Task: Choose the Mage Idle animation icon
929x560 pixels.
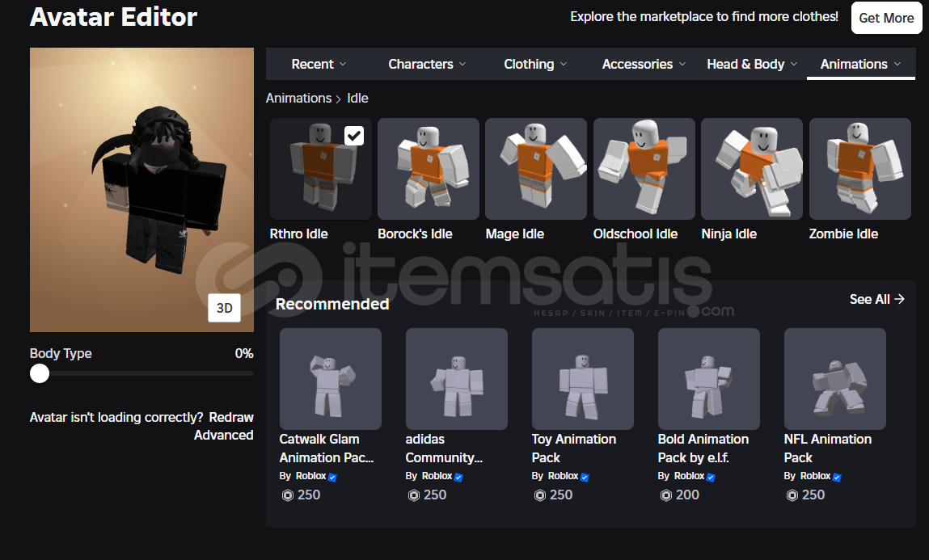Action: [536, 169]
